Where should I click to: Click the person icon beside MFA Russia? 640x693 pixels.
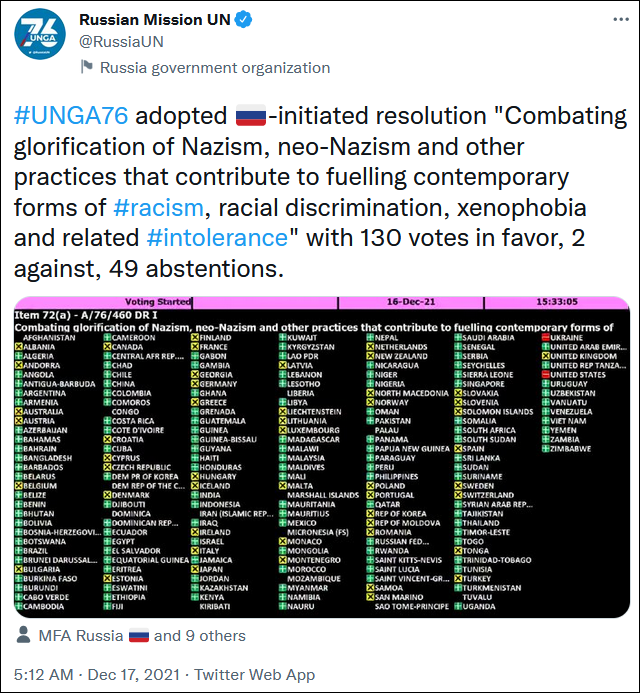pyautogui.click(x=25, y=636)
